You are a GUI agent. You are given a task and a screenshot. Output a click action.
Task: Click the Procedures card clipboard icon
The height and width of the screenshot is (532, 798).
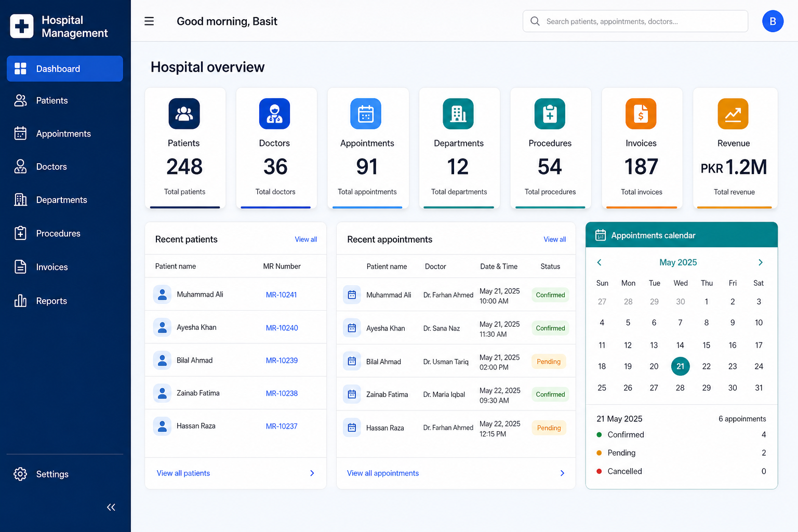(x=550, y=114)
